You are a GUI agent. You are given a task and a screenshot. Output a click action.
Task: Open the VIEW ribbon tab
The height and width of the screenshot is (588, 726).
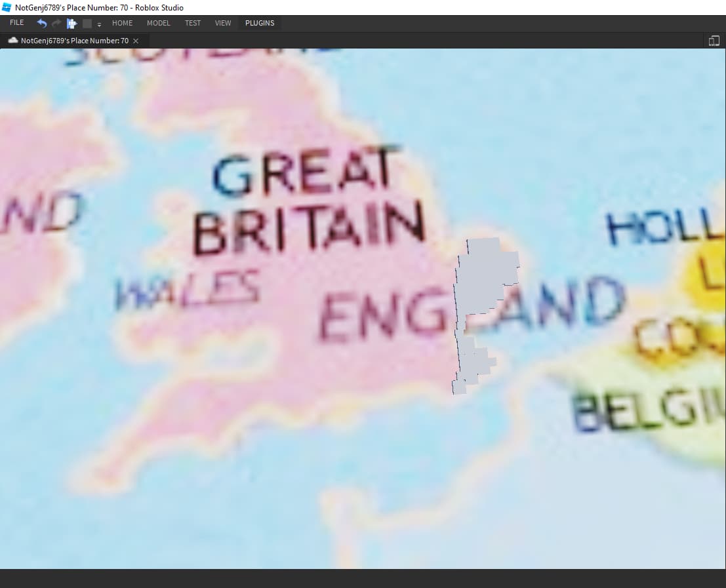click(x=223, y=23)
